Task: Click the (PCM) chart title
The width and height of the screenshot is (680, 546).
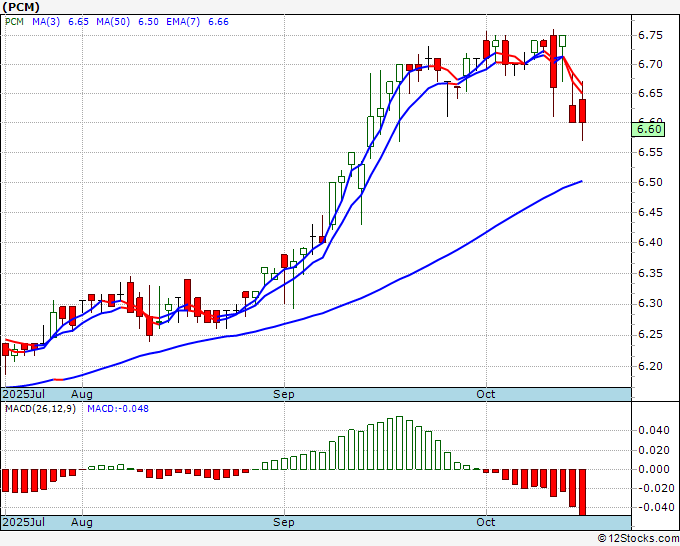Action: pyautogui.click(x=21, y=7)
